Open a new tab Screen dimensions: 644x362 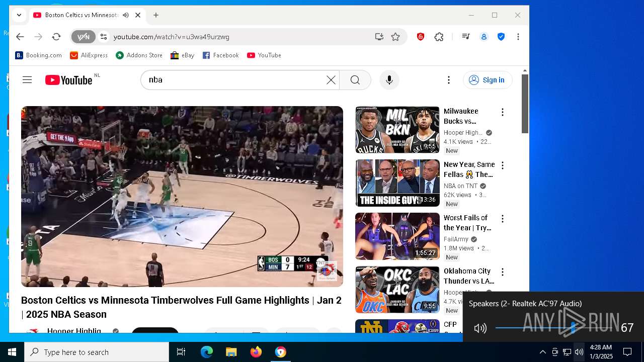click(x=156, y=15)
